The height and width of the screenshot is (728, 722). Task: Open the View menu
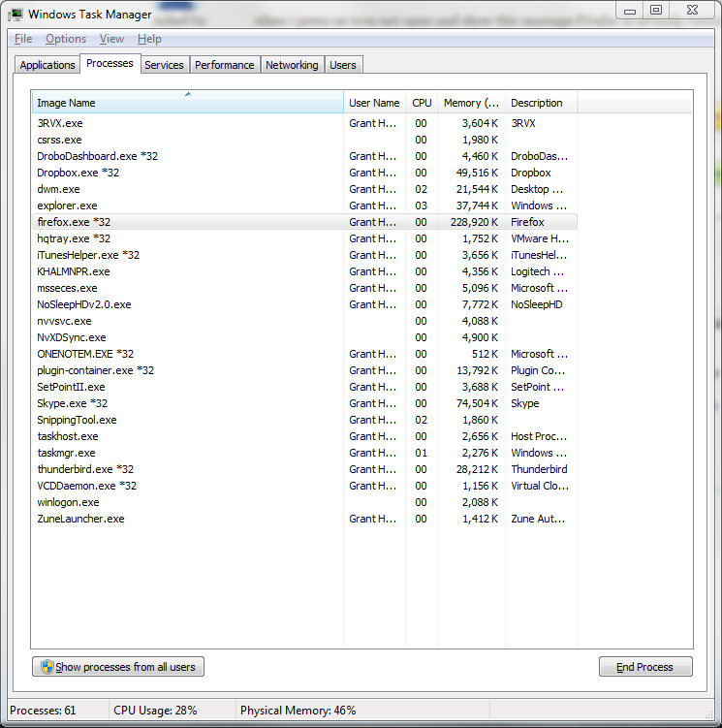click(x=111, y=39)
